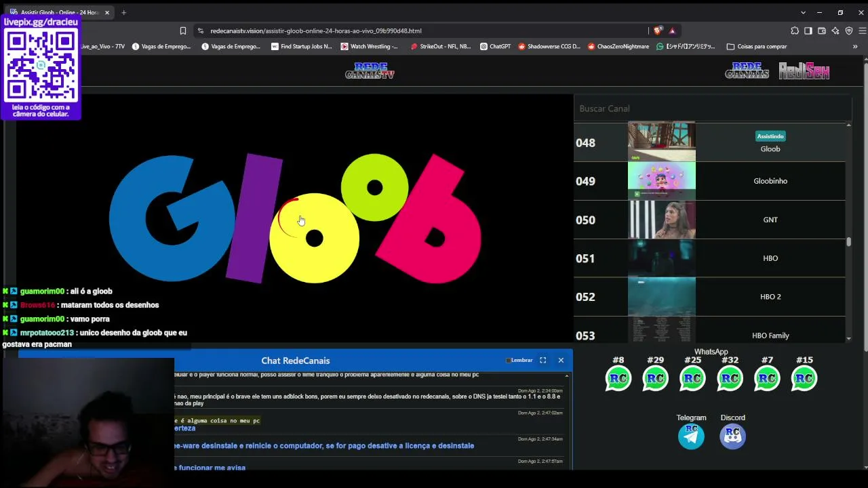868x488 pixels.
Task: Close the Chat RedeCanais panel
Action: 561,361
